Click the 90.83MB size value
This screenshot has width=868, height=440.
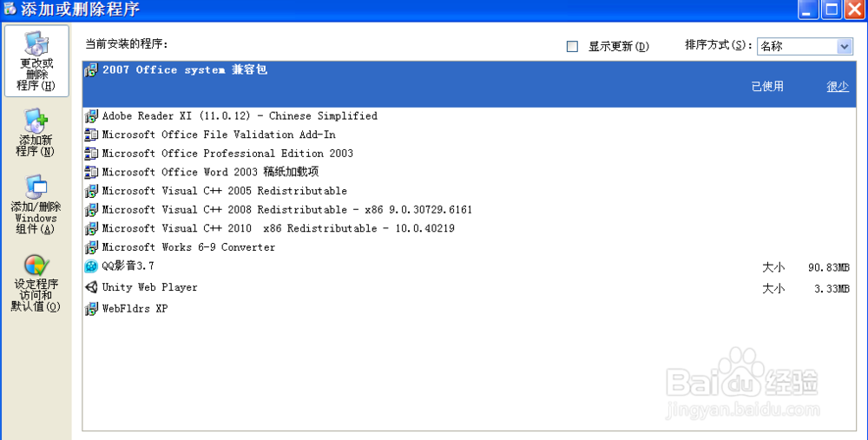click(829, 267)
